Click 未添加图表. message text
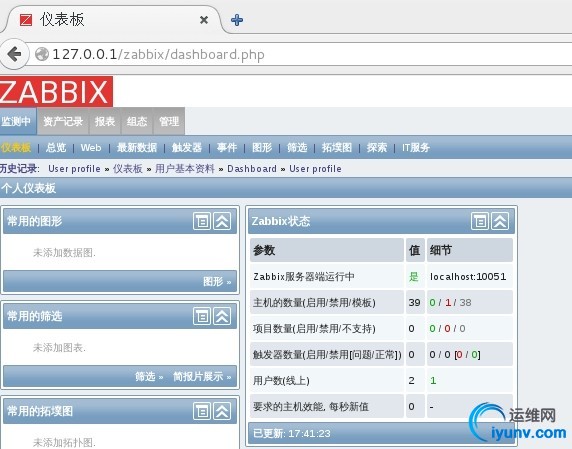 coord(59,348)
